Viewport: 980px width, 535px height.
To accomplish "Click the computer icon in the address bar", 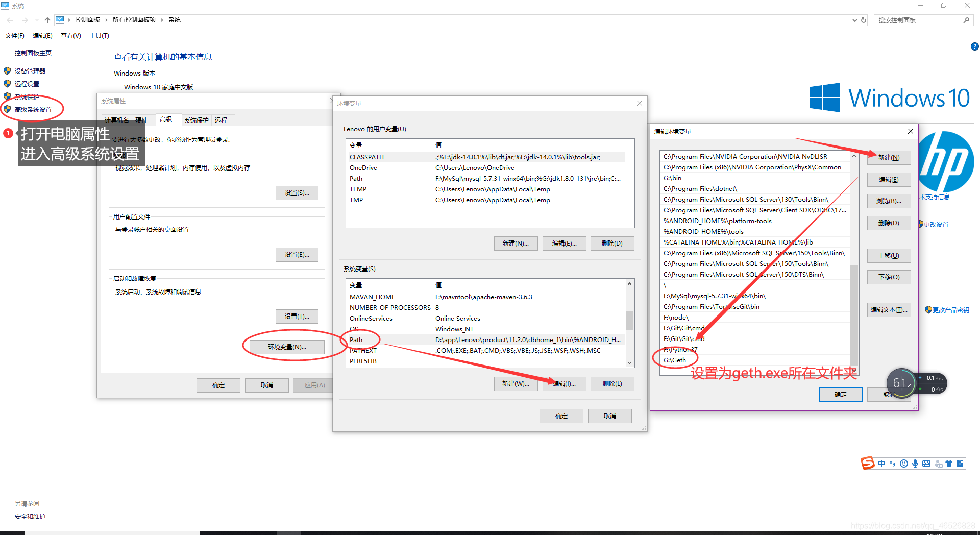I will tap(60, 20).
